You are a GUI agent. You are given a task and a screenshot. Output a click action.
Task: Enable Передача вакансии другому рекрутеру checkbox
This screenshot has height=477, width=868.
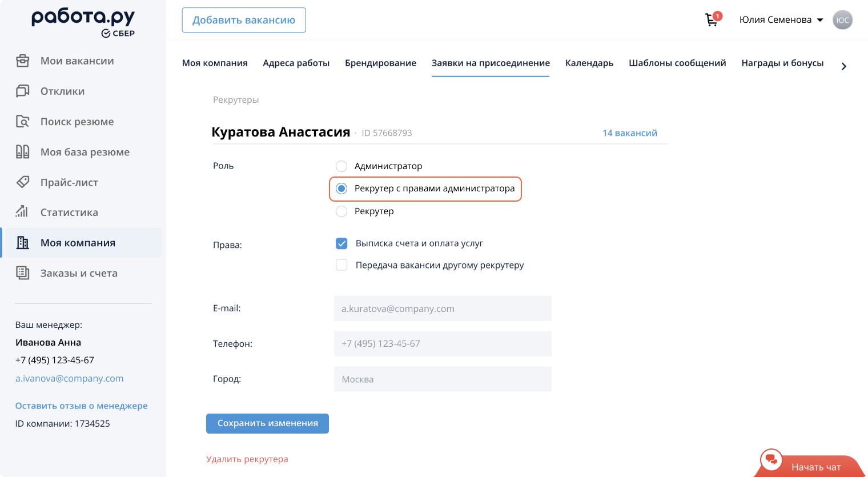click(x=341, y=265)
